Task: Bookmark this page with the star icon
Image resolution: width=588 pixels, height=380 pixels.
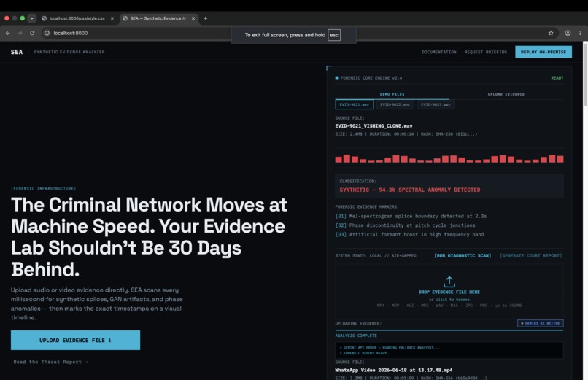Action: (x=551, y=33)
